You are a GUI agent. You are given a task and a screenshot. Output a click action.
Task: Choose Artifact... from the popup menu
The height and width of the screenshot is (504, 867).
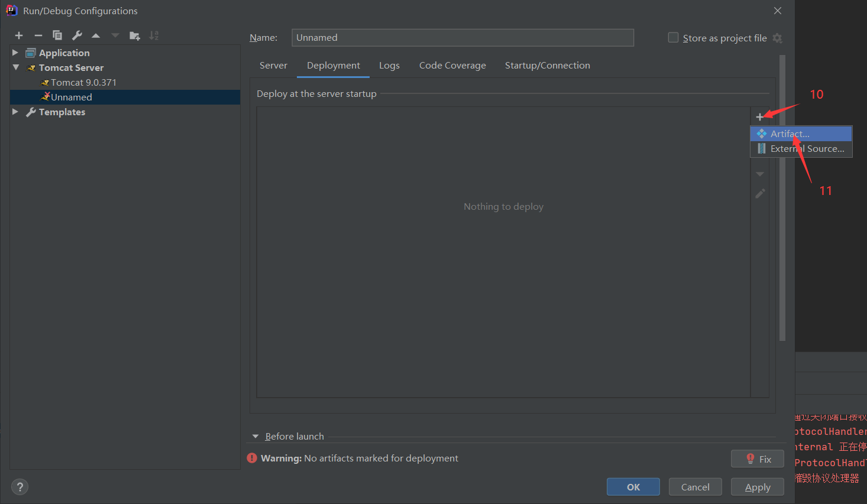(801, 134)
